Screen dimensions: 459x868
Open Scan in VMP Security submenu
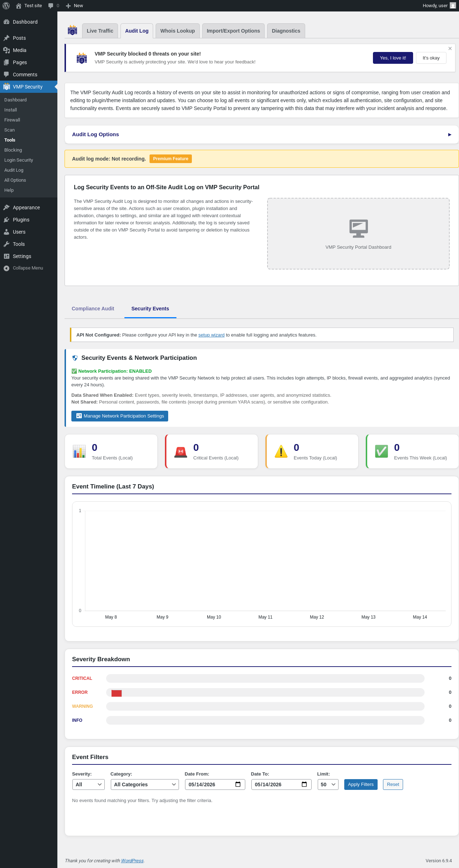tap(10, 130)
